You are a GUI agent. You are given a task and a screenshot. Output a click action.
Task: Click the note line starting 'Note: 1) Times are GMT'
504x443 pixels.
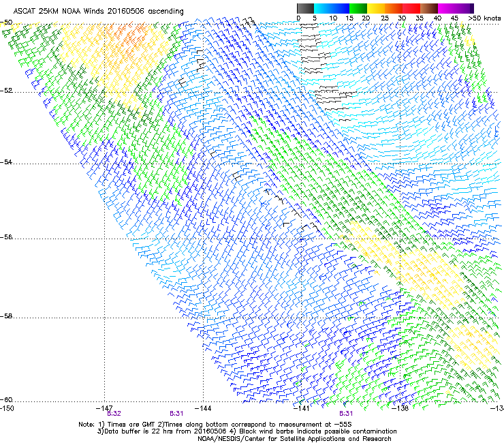point(215,425)
